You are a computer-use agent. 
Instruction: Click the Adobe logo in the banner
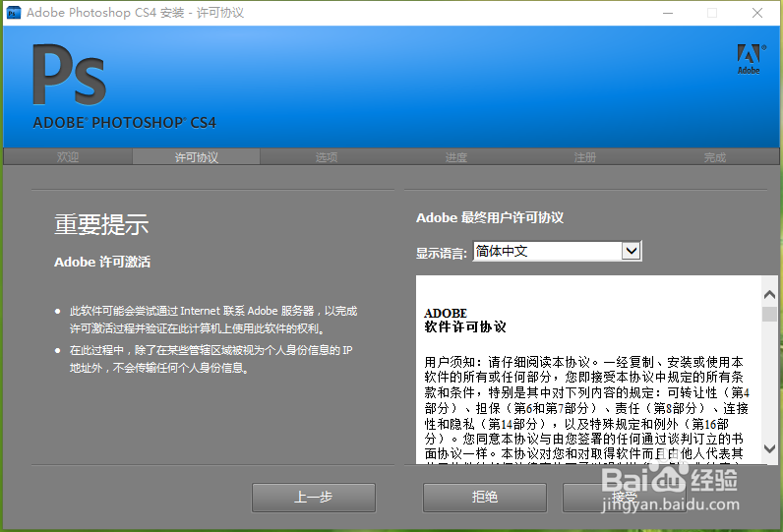click(x=750, y=59)
